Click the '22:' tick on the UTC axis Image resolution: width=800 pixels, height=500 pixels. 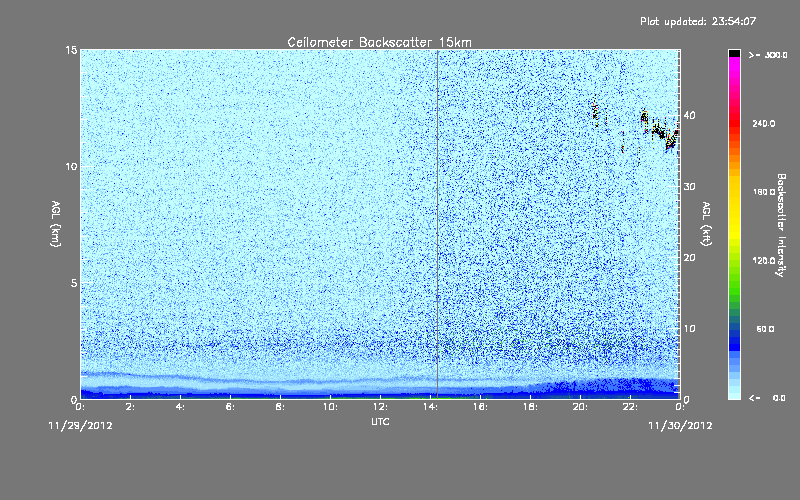630,407
